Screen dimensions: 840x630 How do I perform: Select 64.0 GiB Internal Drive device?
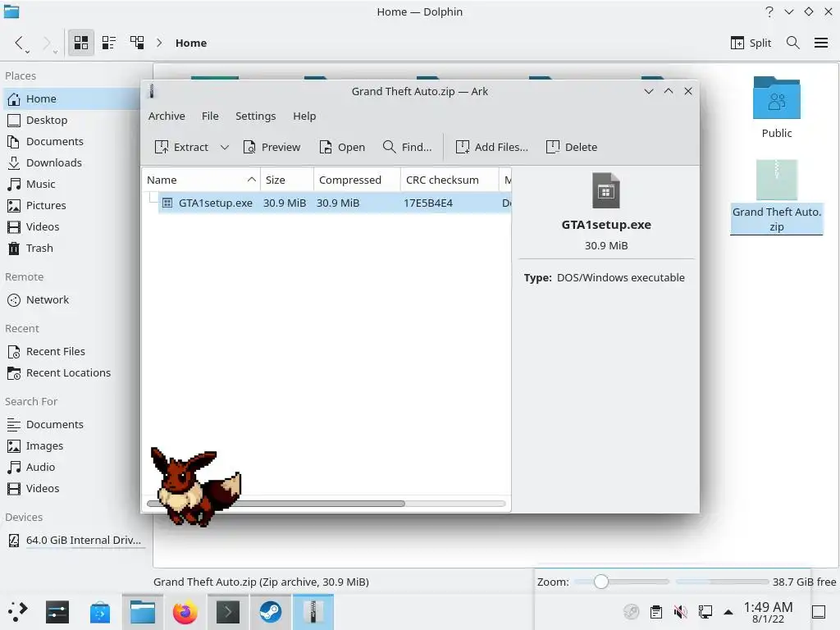click(75, 540)
